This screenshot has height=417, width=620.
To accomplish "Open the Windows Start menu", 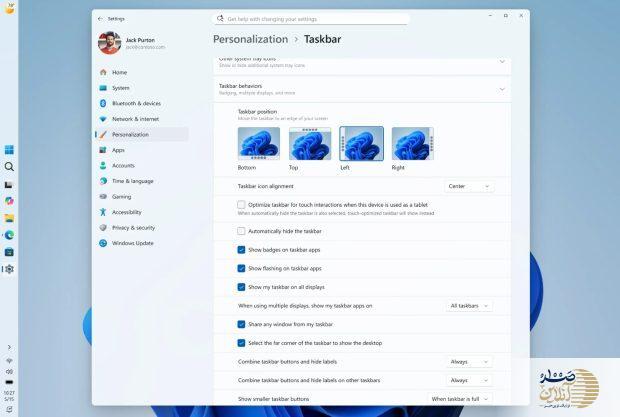I will (9, 150).
